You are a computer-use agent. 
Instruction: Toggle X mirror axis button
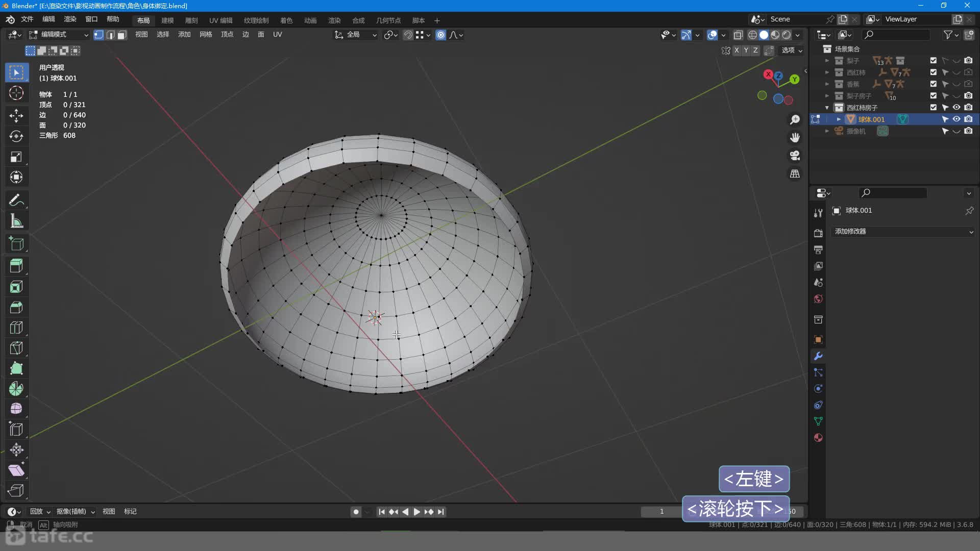coord(737,50)
